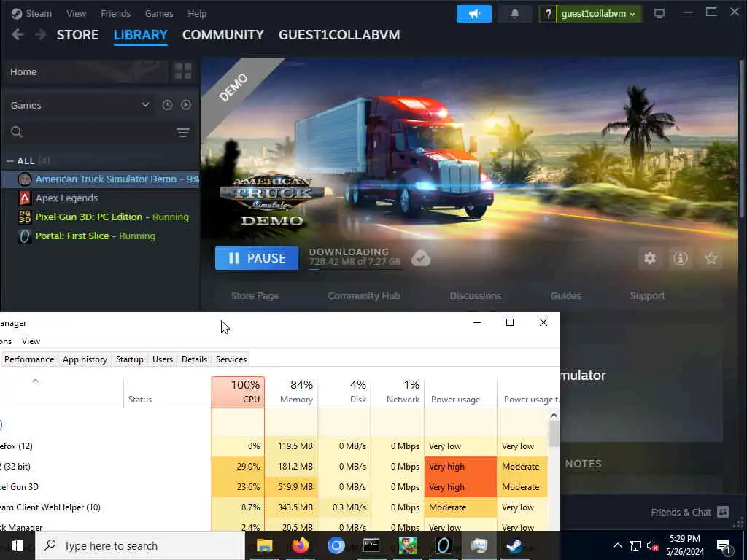Go to the LIBRARY tab
This screenshot has height=560, width=747.
point(141,35)
